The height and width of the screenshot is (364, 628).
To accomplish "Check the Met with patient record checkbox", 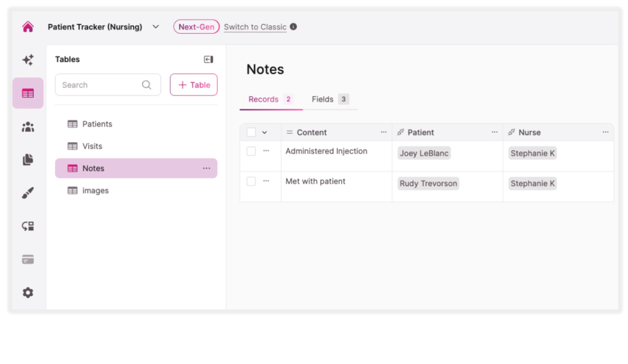I will pos(251,181).
